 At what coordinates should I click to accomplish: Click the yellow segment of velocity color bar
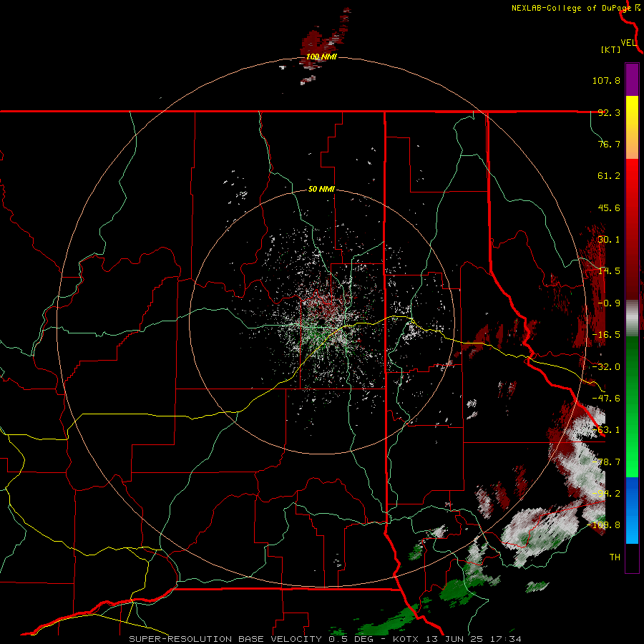632,127
